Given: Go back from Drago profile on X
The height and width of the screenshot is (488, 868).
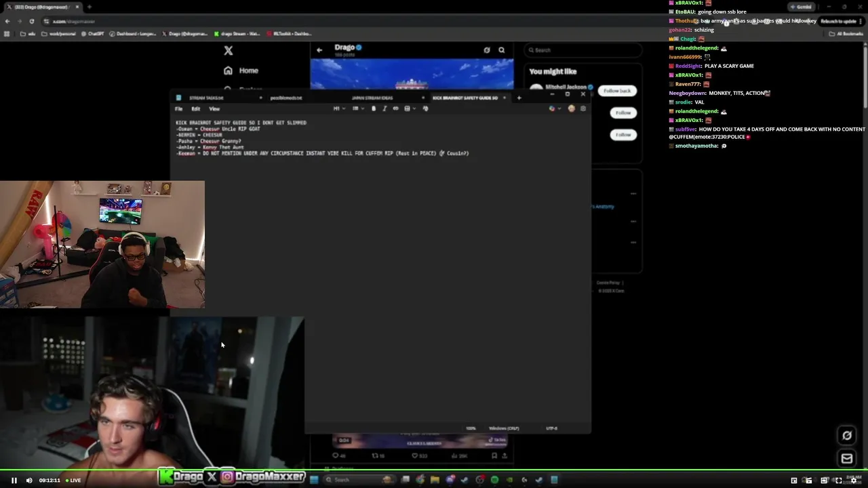Looking at the screenshot, I should (319, 50).
